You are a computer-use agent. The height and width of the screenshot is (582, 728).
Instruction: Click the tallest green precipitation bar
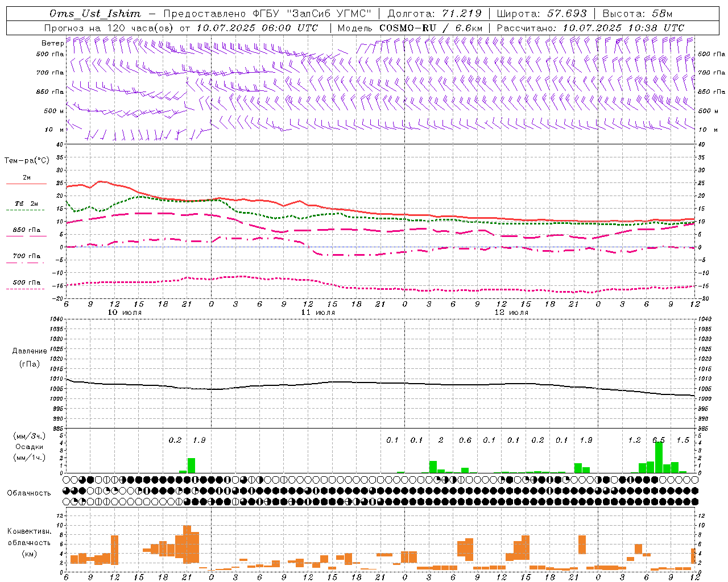tap(659, 457)
